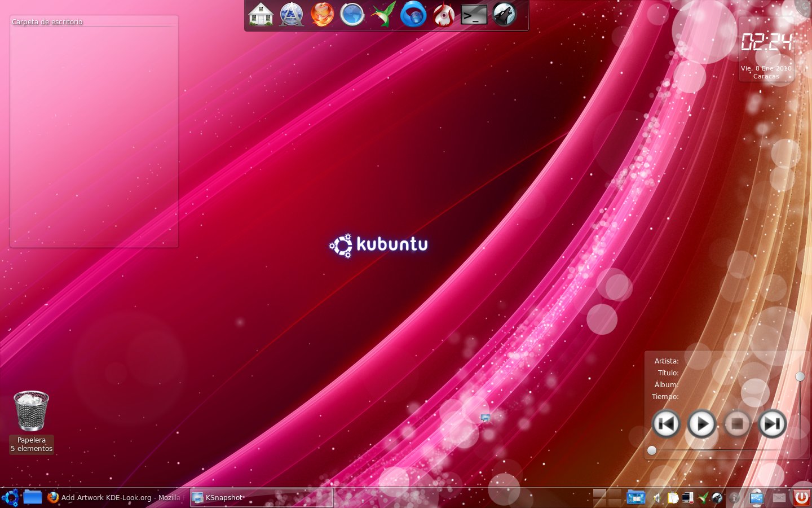The image size is (812, 508).
Task: Launch the blue ring globe app in the dock
Action: (x=413, y=14)
